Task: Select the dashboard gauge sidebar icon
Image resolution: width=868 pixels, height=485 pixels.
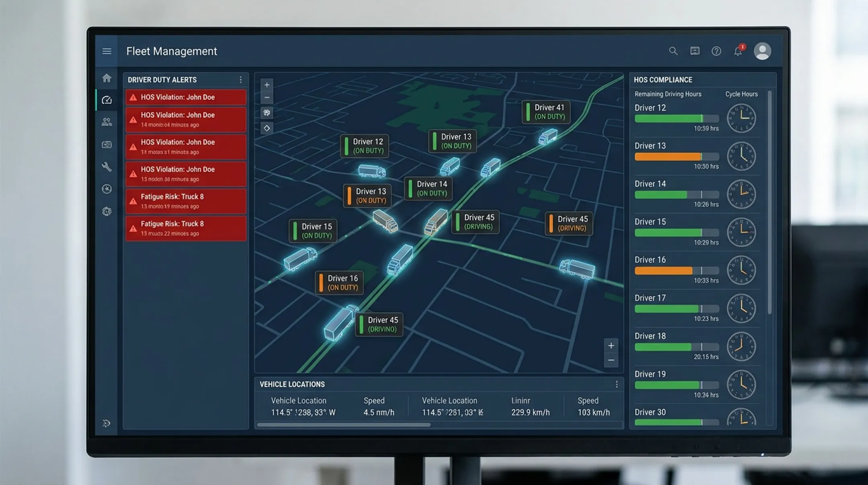Action: tap(106, 100)
